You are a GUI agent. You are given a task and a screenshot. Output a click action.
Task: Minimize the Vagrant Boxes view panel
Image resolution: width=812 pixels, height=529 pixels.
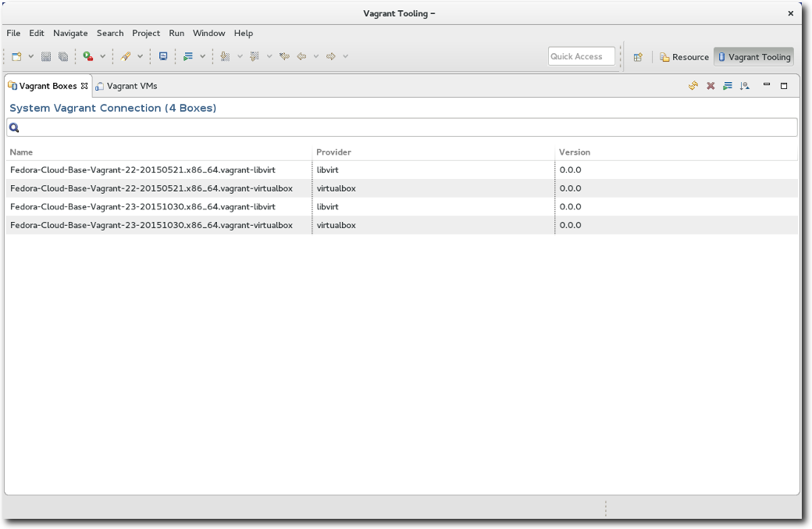tap(767, 85)
